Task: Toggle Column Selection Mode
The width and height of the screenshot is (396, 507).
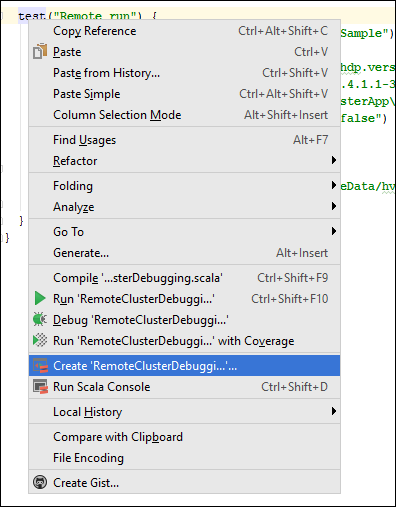Action: click(184, 115)
